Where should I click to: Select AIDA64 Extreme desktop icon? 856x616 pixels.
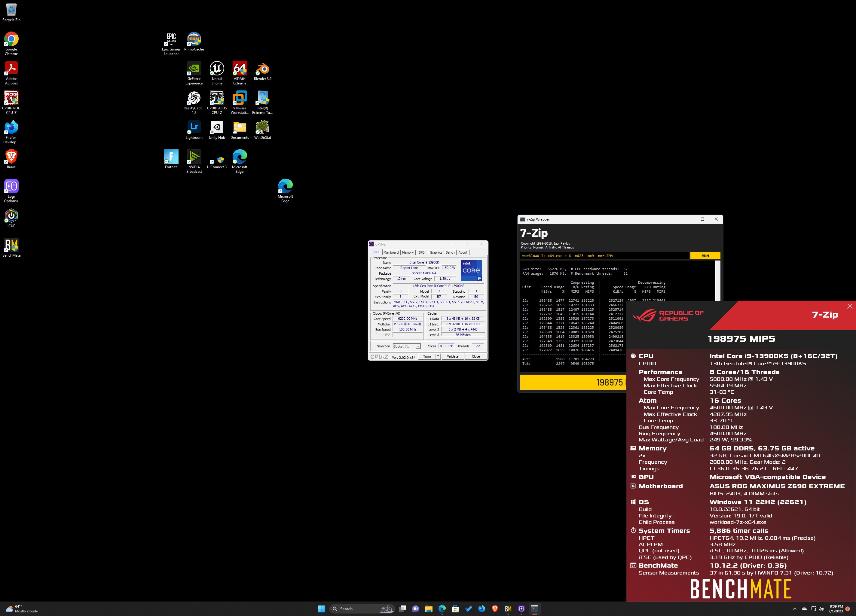coord(240,73)
